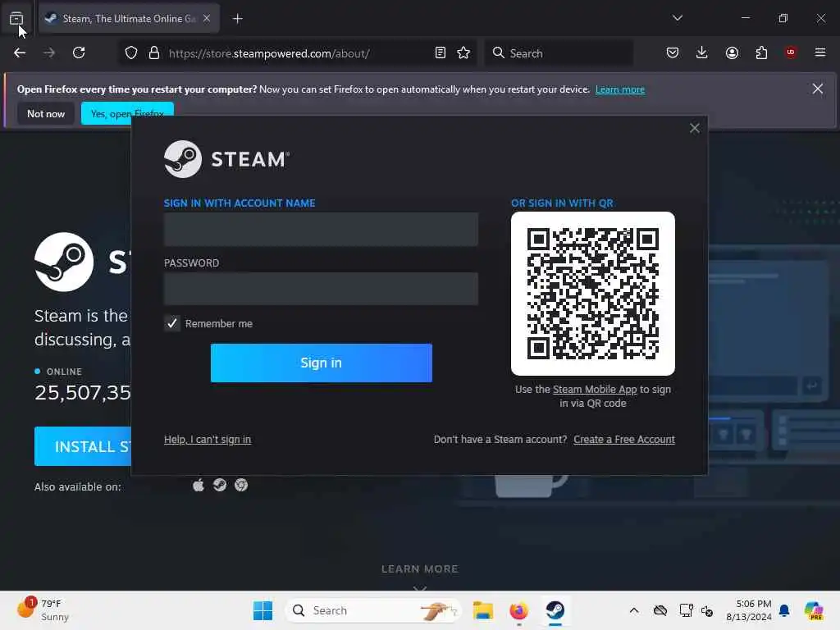Open Firefox application hamburger menu

pos(820,52)
